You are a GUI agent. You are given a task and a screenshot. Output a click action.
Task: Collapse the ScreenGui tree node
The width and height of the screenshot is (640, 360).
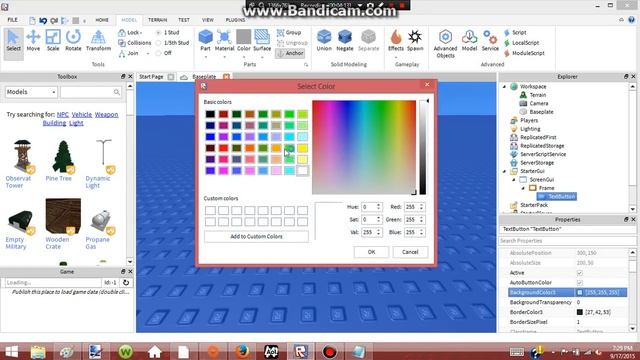[x=514, y=180]
